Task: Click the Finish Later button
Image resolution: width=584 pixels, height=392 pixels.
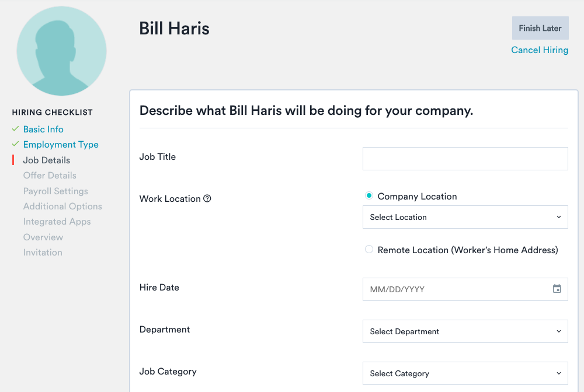Action: (540, 27)
